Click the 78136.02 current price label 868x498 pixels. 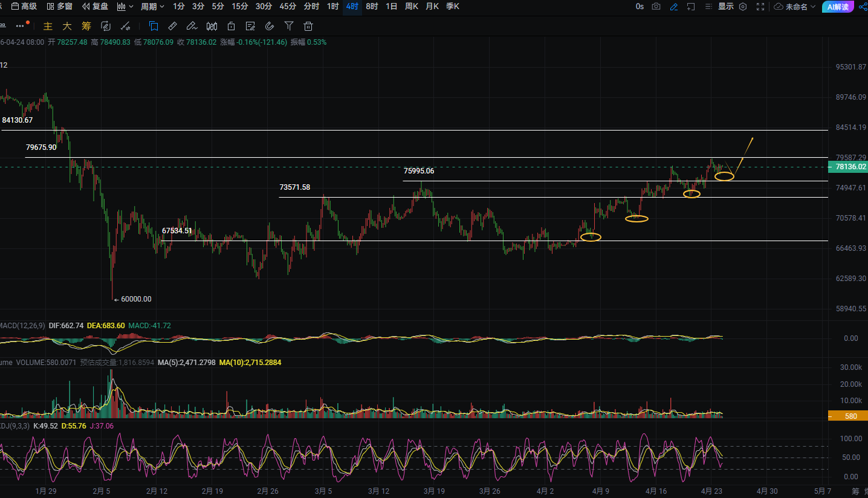click(848, 167)
